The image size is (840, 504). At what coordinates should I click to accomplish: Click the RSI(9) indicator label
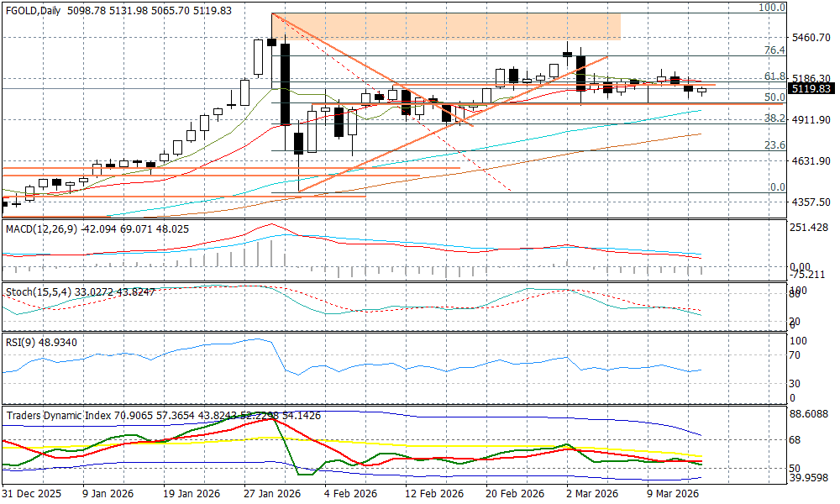[22, 344]
